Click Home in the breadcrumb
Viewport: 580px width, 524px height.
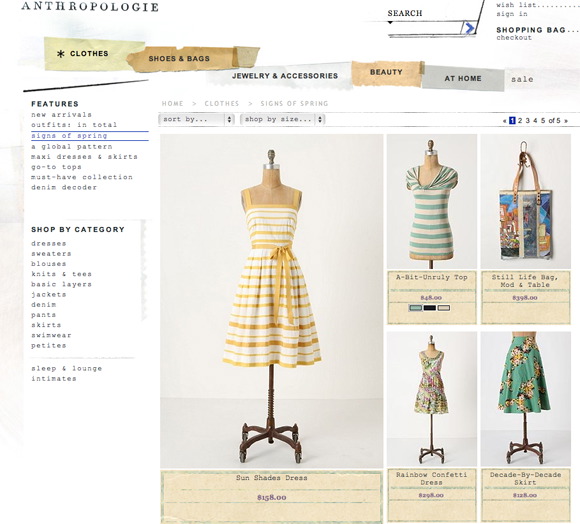pos(172,104)
